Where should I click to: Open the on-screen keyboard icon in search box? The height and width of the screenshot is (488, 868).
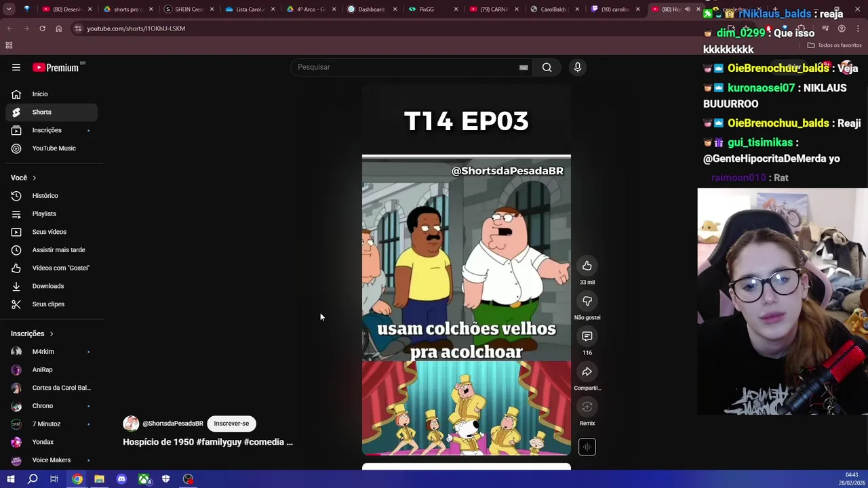[524, 67]
